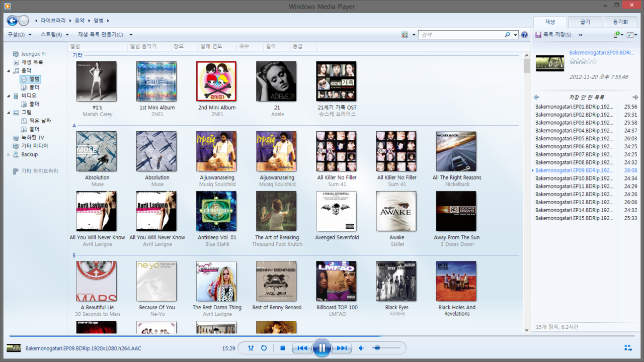
Task: Collapse the 비디오 tree node
Action: coord(9,96)
